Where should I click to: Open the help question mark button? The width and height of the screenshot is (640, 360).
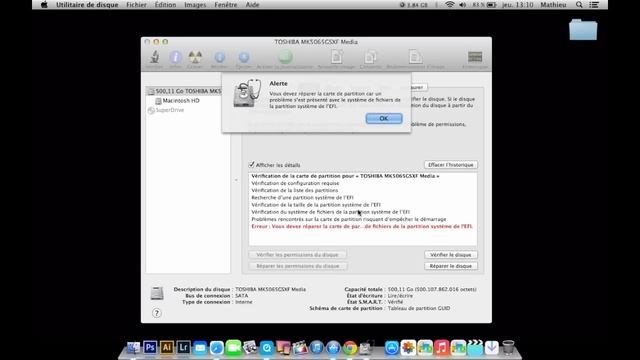(x=157, y=313)
